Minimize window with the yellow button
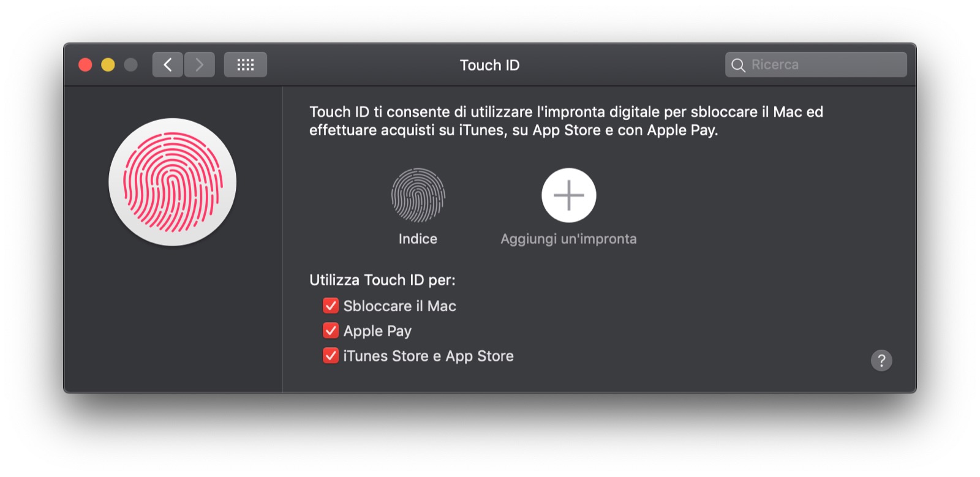This screenshot has width=980, height=477. pos(108,65)
